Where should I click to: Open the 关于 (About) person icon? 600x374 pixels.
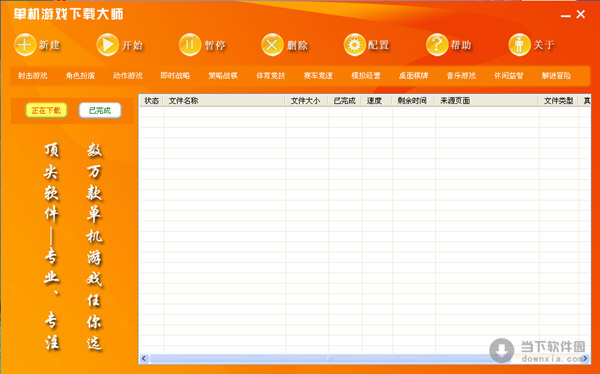point(519,45)
